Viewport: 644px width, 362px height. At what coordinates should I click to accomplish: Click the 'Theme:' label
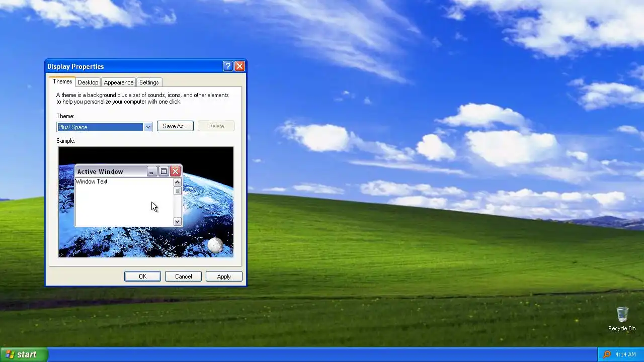click(x=65, y=116)
